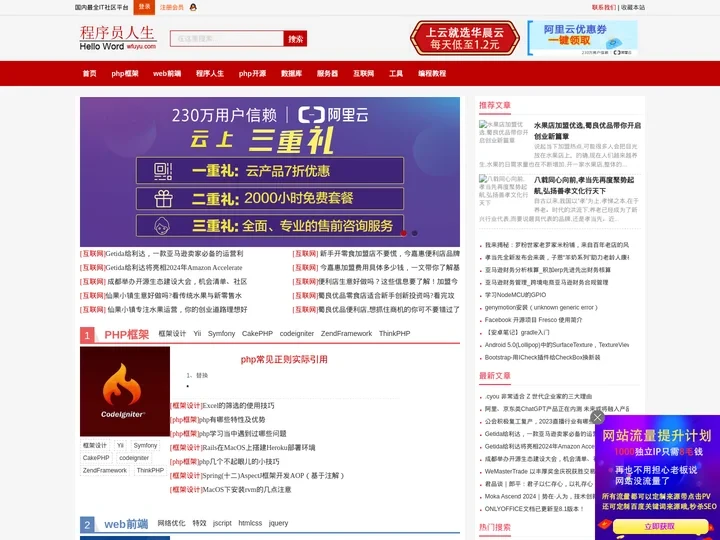The height and width of the screenshot is (540, 720).
Task: Open sidebar link 【安卓笔记】gradle入门
Action: pos(517,332)
